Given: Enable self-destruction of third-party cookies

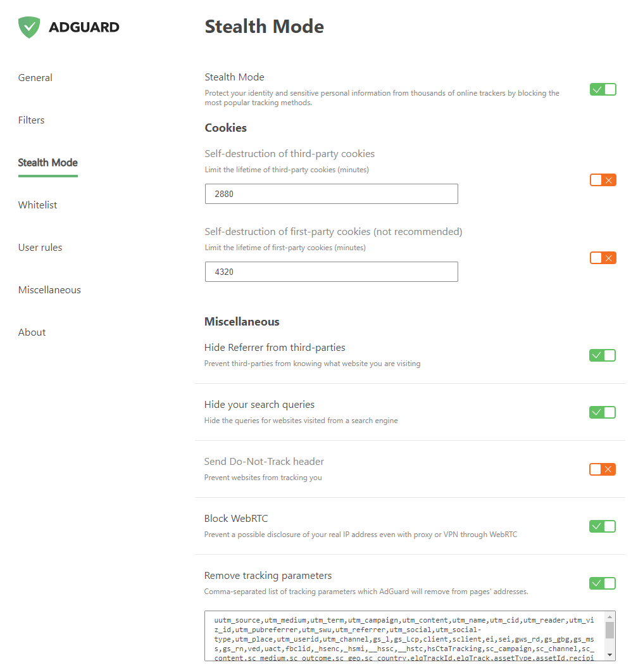Looking at the screenshot, I should (603, 181).
